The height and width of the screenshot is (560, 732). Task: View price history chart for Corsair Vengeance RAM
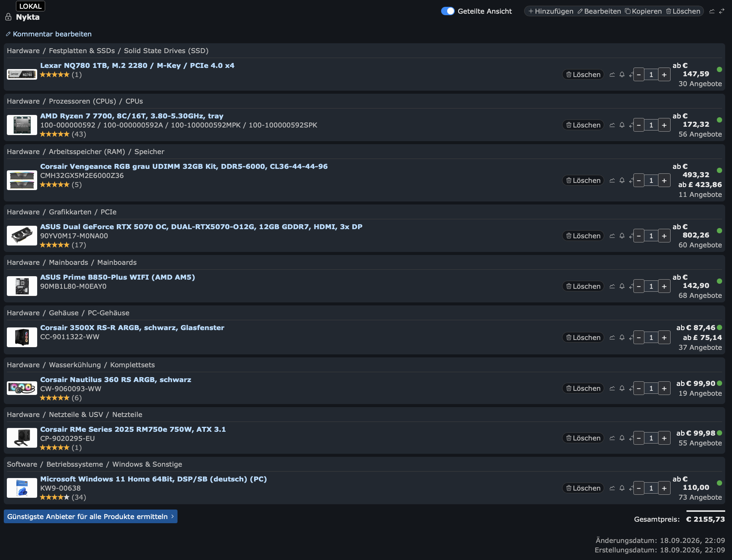coord(612,181)
